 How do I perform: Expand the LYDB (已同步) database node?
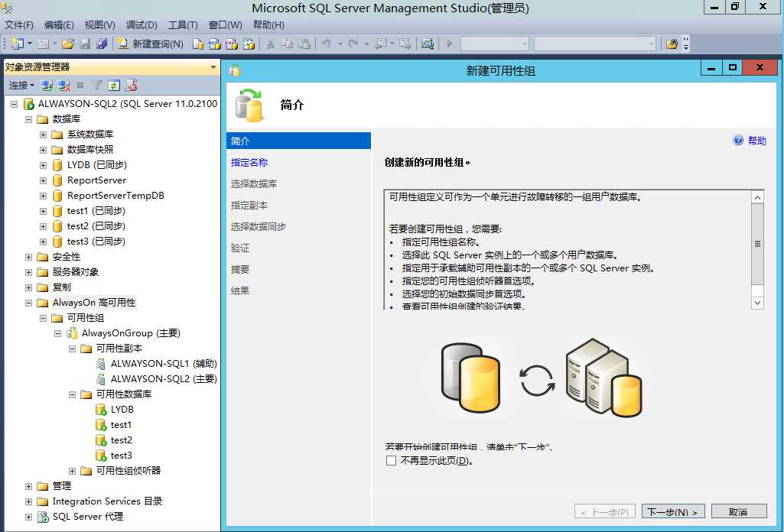43,165
